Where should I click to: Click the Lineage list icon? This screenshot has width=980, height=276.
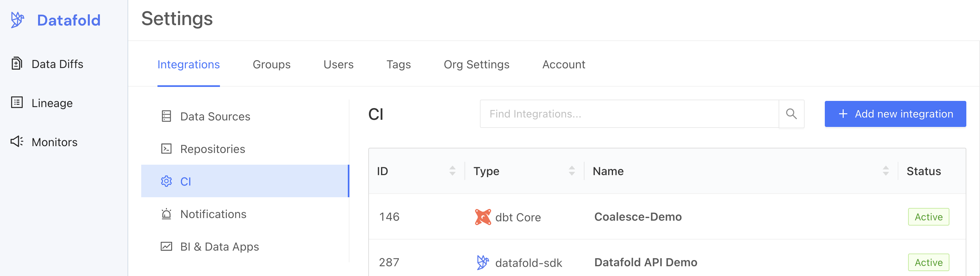(17, 103)
